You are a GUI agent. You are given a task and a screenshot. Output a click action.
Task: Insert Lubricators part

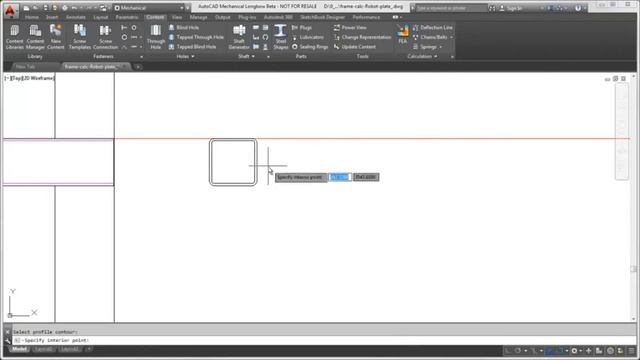(308, 37)
